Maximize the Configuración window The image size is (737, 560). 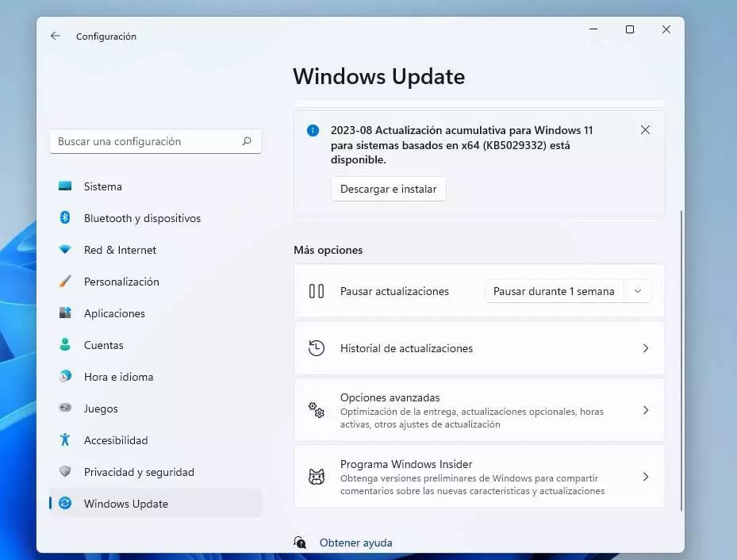[x=630, y=29]
